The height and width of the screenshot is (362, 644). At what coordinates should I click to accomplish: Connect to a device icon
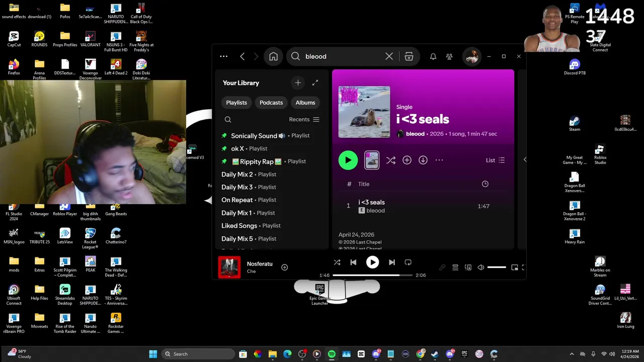pyautogui.click(x=468, y=267)
